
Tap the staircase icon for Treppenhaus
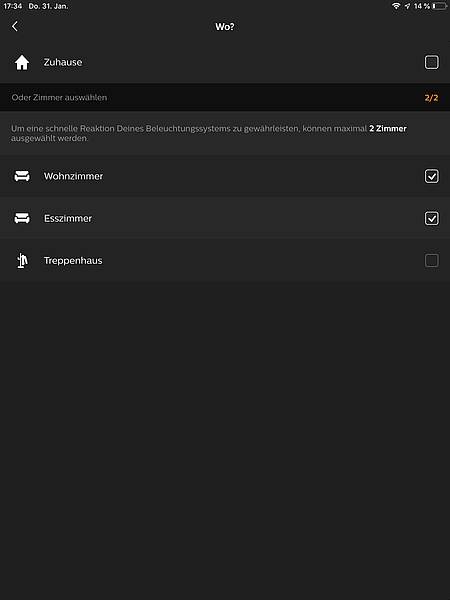click(22, 261)
